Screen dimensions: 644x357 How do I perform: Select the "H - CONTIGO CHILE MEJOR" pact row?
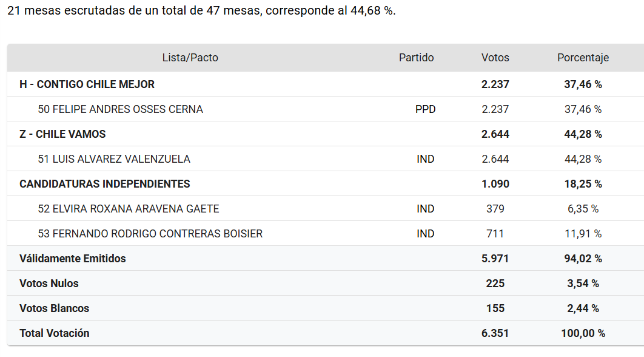(x=87, y=84)
